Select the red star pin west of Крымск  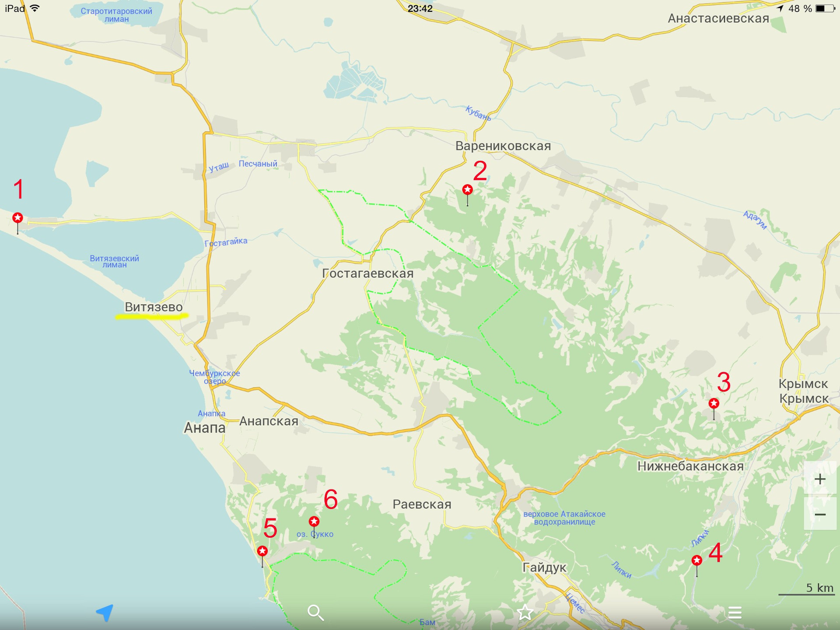(714, 403)
